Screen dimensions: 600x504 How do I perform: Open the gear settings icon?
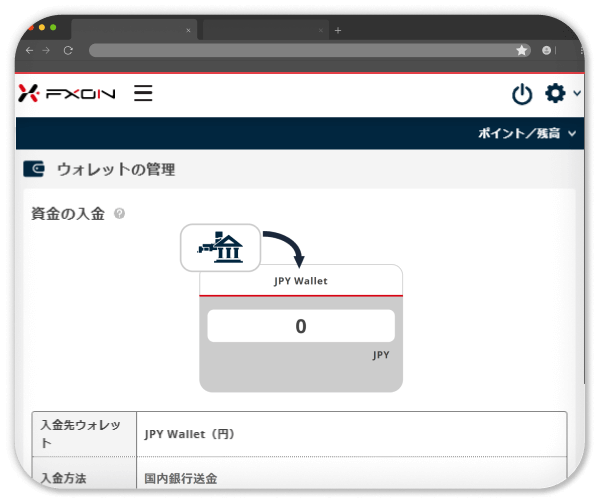(555, 93)
